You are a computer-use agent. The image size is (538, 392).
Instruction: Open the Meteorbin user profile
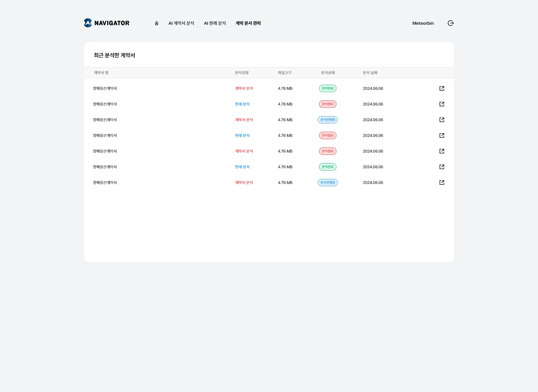[x=423, y=23]
